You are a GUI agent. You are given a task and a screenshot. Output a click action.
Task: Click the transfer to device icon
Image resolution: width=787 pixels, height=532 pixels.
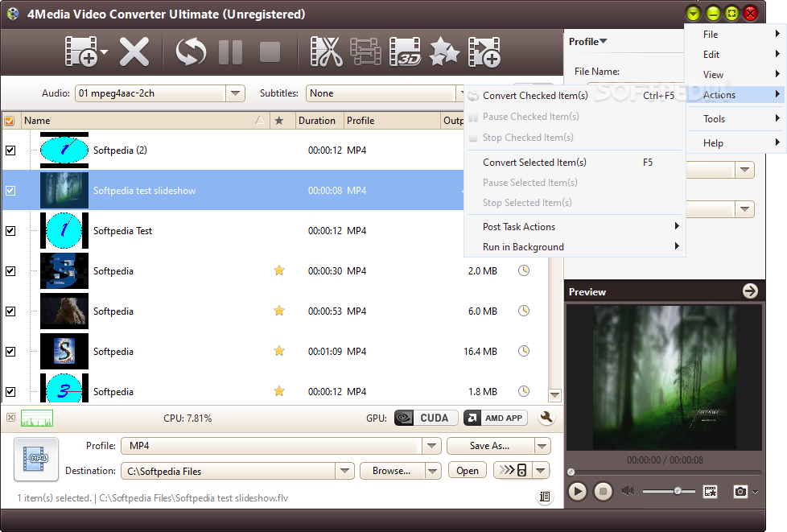[x=513, y=470]
